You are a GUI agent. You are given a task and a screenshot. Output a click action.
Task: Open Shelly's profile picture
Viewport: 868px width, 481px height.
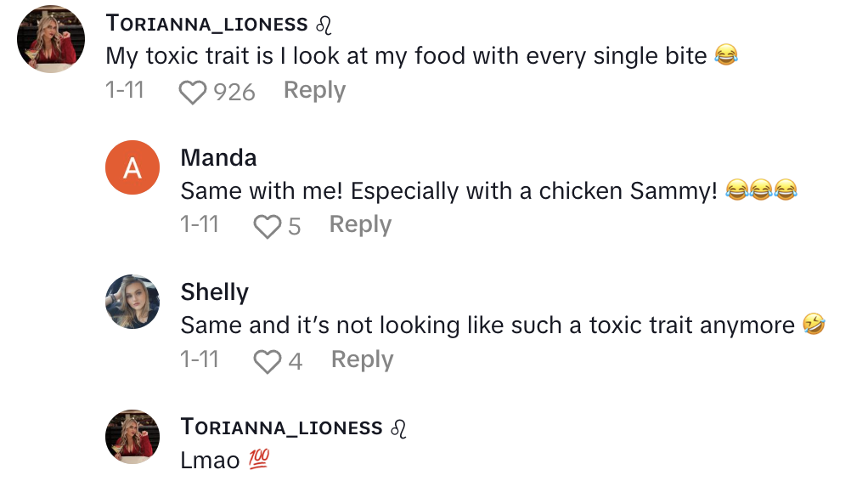[x=132, y=302]
